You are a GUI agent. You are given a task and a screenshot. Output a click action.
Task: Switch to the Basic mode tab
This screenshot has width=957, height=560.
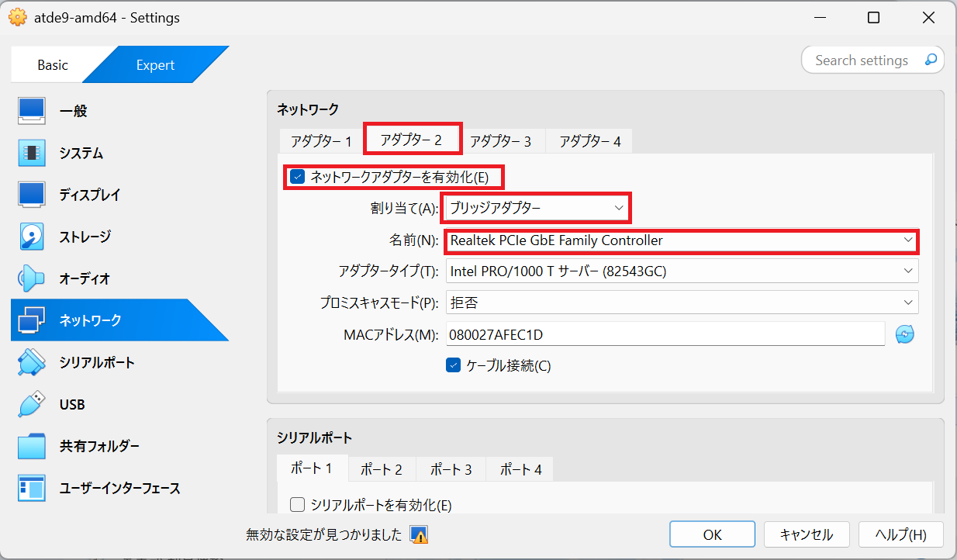click(x=53, y=65)
